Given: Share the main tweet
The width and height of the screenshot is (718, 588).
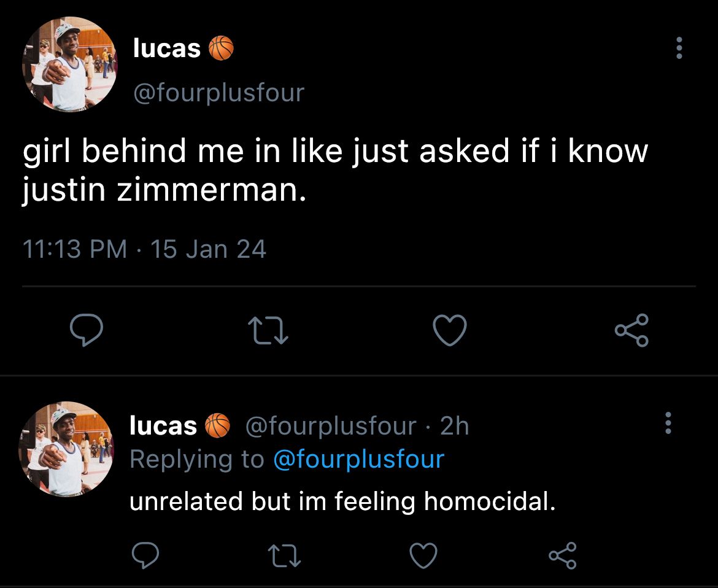Looking at the screenshot, I should [x=631, y=330].
